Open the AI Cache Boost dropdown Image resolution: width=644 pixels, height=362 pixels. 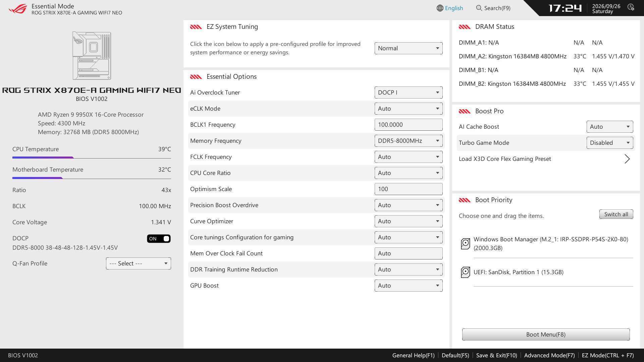[x=610, y=127]
